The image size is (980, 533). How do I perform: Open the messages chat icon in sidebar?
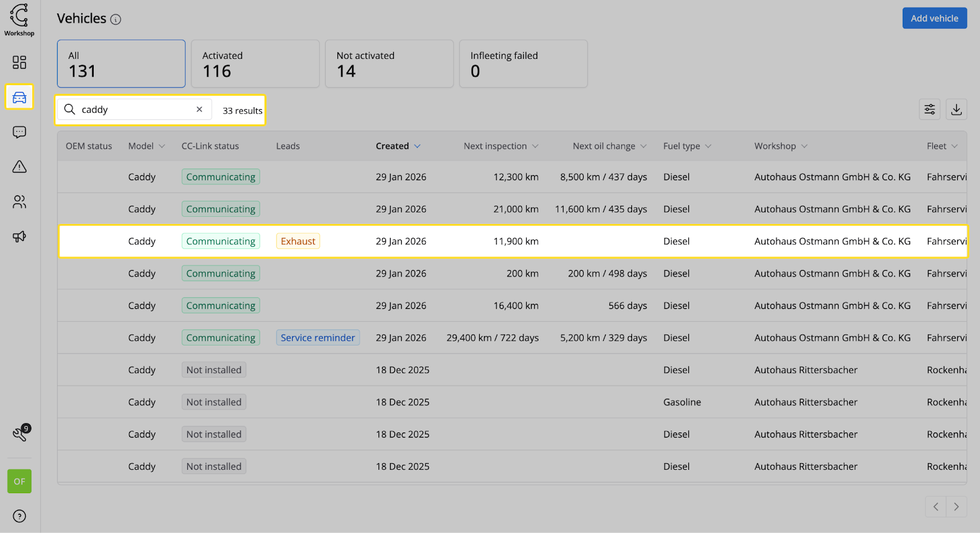point(20,132)
